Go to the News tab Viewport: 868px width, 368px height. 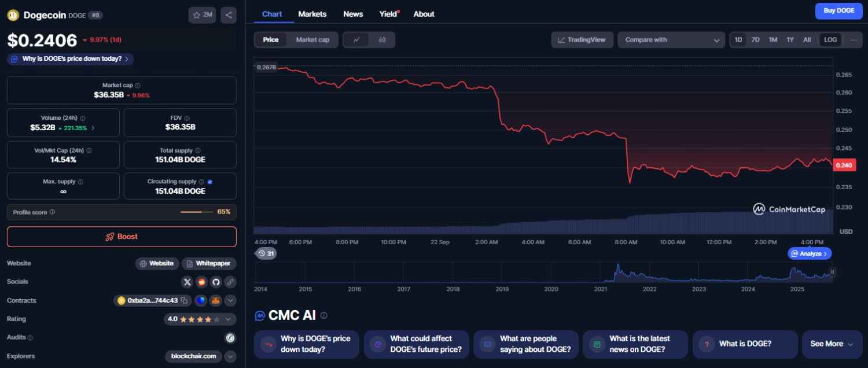353,14
